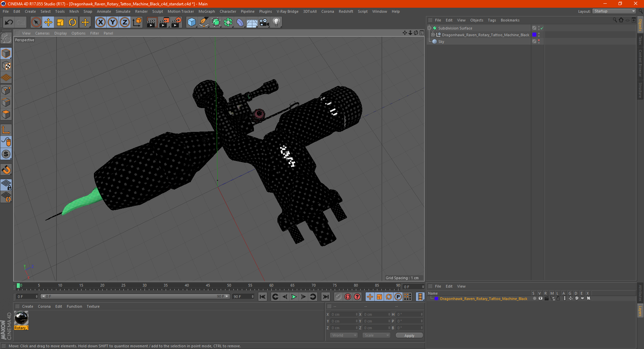
Task: Toggle Subdivision Surface enable checkmark
Action: point(542,28)
